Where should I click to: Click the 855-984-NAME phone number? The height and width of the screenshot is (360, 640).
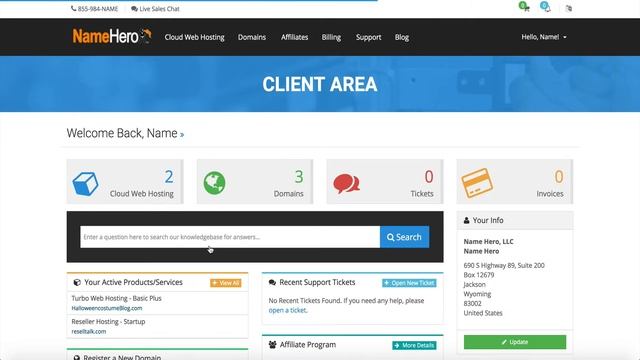click(98, 9)
